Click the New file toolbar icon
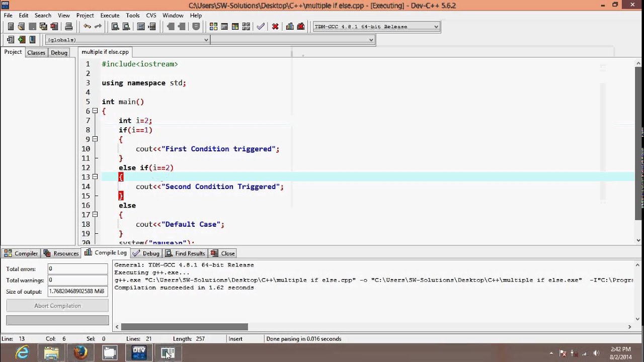This screenshot has width=644, height=362. coord(11,27)
